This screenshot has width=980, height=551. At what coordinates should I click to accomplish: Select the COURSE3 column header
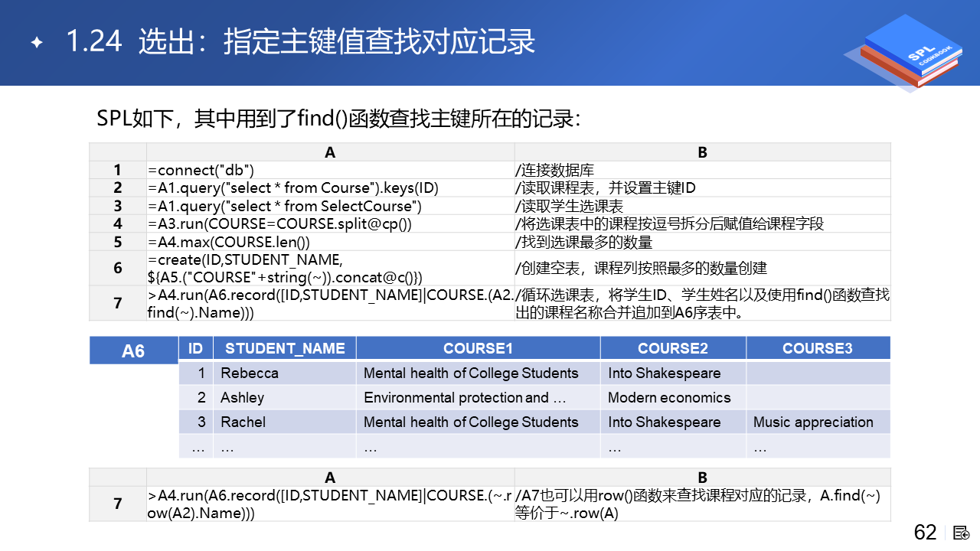point(817,348)
